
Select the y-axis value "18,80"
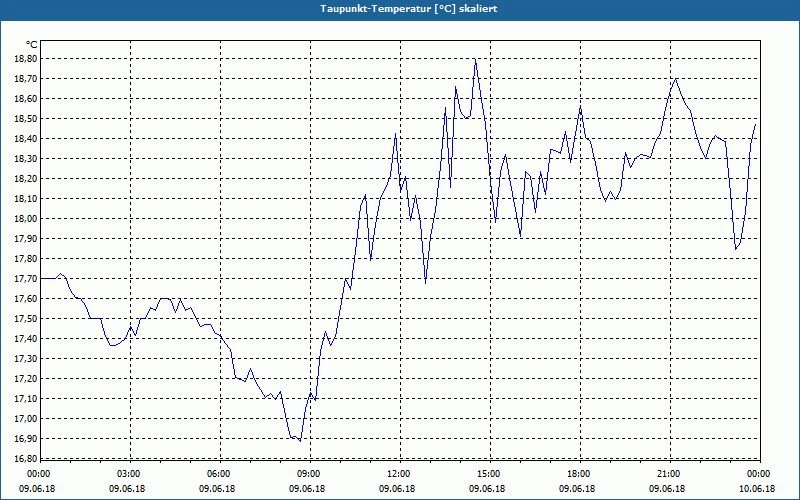[26, 59]
